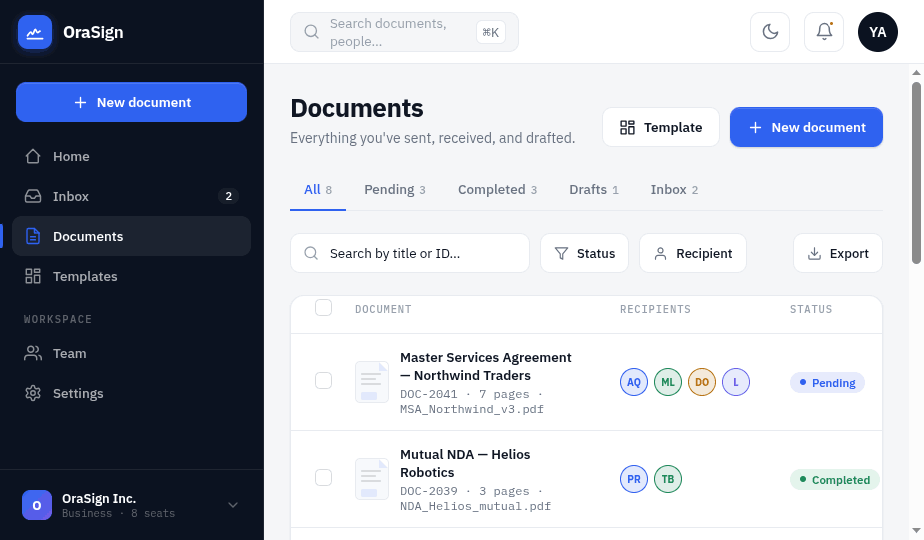Open notifications bell
Screen dimensions: 924x540
pyautogui.click(x=824, y=32)
